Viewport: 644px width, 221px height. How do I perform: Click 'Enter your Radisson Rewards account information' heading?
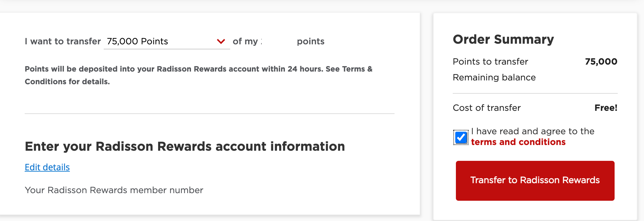[185, 146]
